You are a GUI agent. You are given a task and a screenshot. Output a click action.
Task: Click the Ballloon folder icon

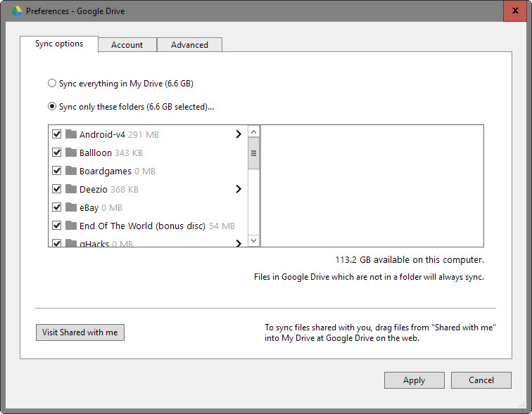point(71,153)
